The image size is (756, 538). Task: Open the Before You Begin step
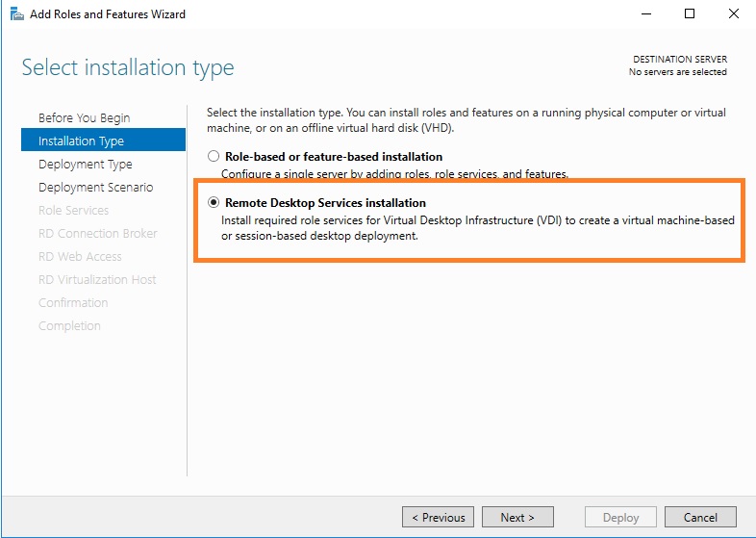coord(85,117)
